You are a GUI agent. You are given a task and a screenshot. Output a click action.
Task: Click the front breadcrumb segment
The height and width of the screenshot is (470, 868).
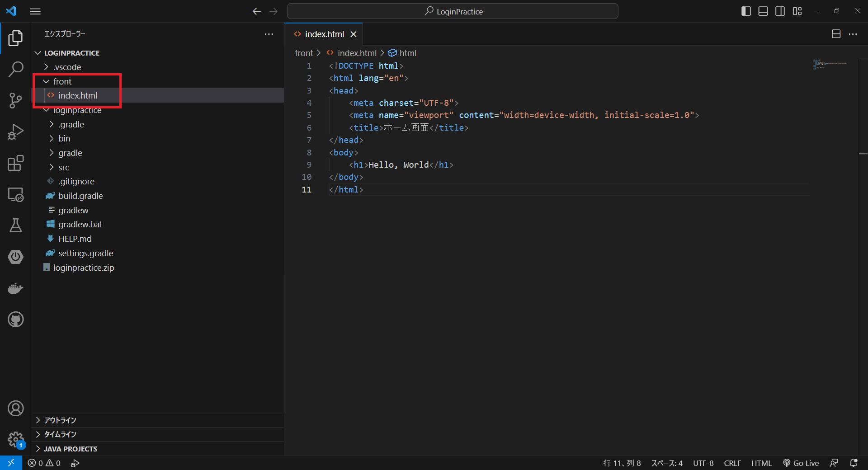(304, 53)
